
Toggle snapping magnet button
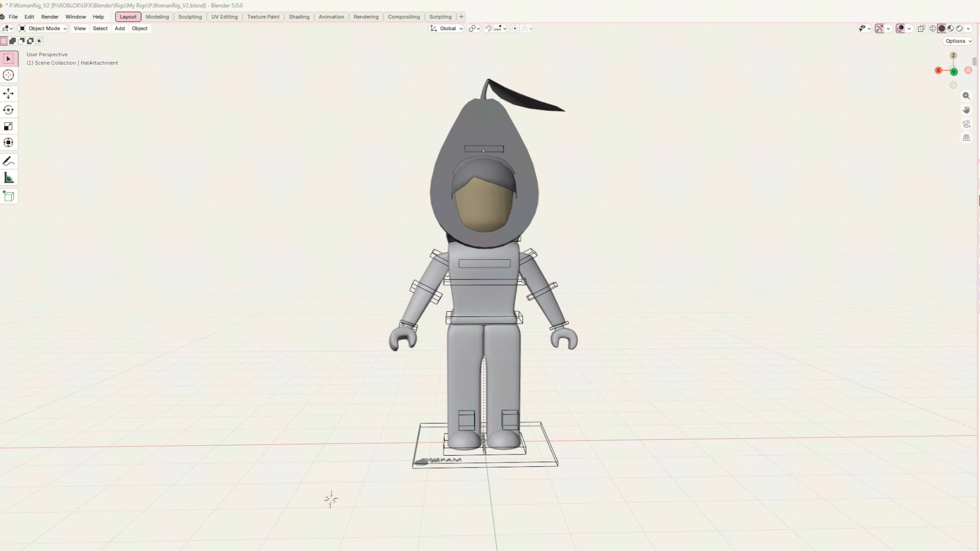tap(488, 29)
